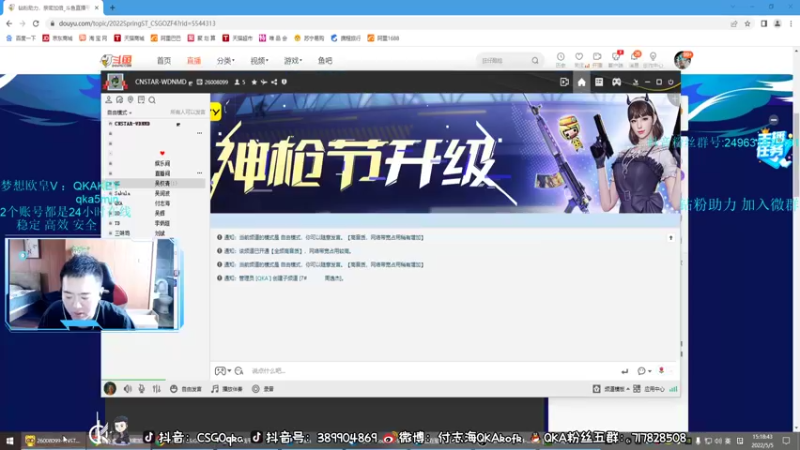
Task: Click the gamepad icon in YY header
Action: [616, 82]
